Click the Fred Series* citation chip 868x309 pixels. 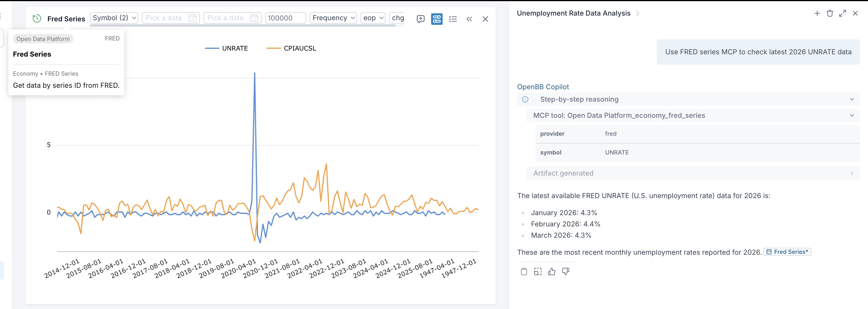coord(787,252)
